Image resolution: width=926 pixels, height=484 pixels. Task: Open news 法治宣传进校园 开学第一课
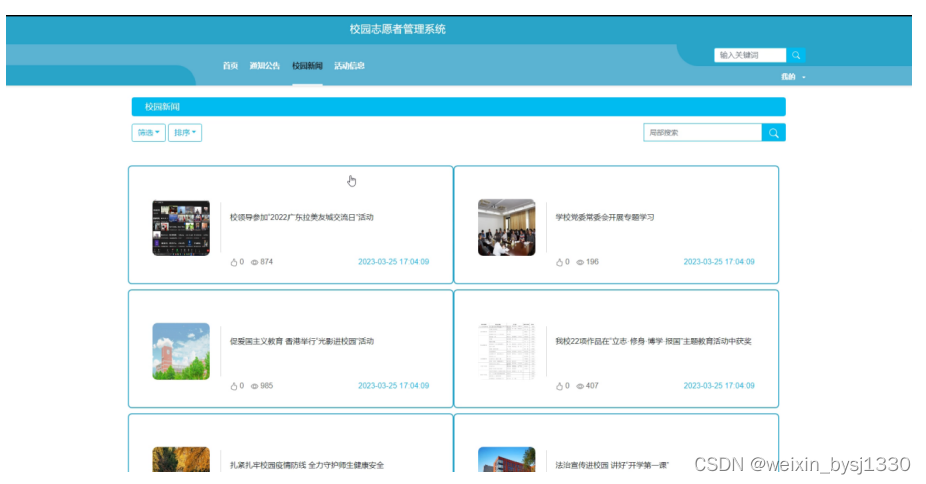[612, 465]
